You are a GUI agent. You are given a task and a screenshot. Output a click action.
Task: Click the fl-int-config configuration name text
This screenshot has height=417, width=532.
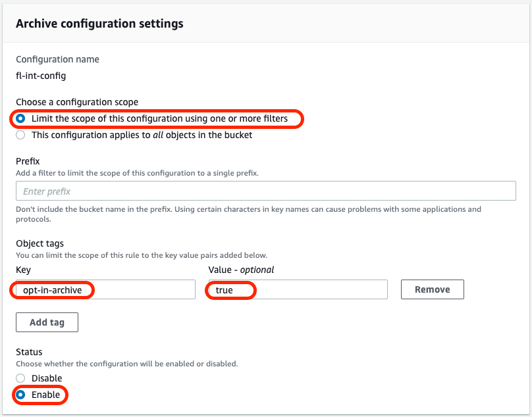click(41, 75)
